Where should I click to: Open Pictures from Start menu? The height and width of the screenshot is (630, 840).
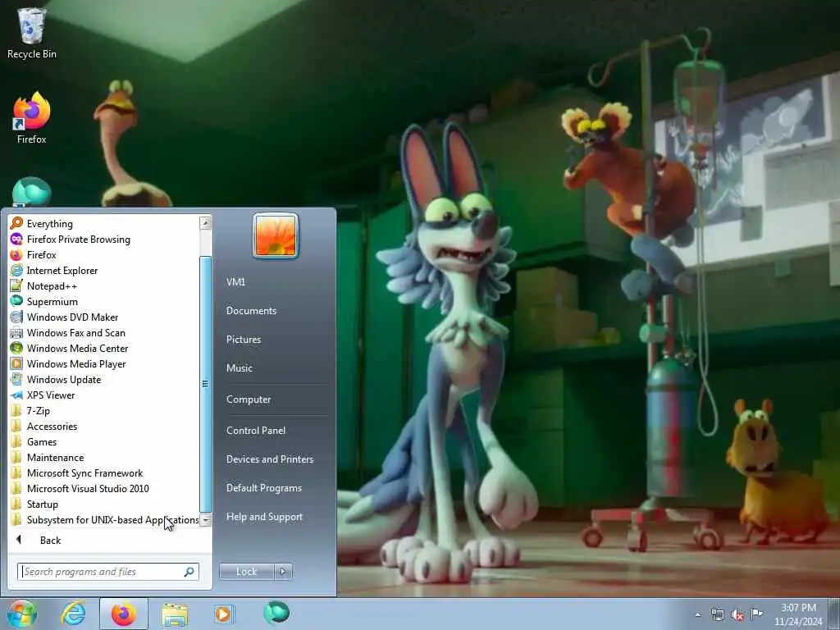pyautogui.click(x=244, y=340)
